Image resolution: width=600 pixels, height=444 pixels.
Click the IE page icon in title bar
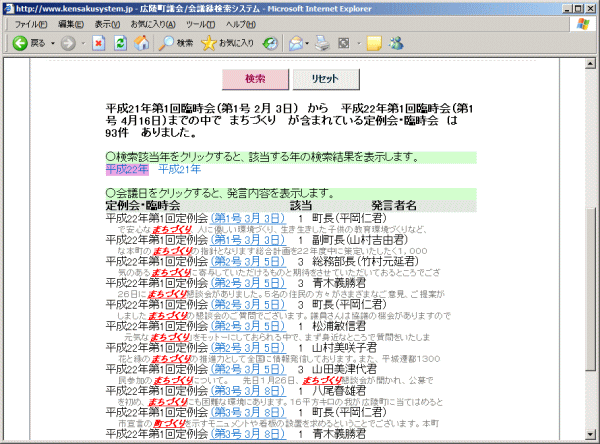tap(8, 8)
